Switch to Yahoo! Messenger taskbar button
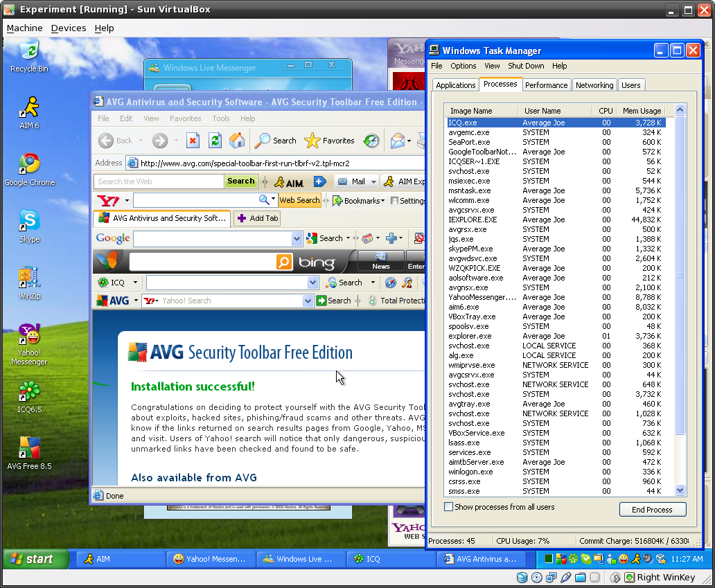715x588 pixels. 210,559
